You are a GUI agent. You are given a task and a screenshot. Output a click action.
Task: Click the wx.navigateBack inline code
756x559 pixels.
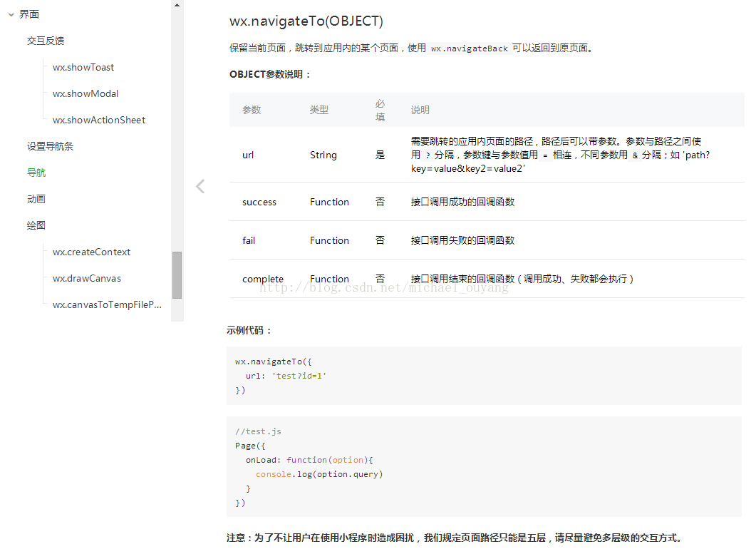click(x=469, y=48)
